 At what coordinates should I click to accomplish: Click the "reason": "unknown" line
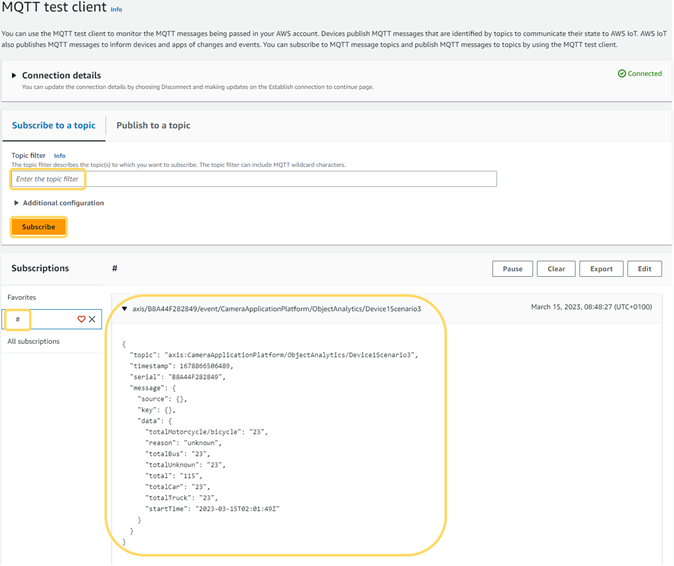point(184,443)
